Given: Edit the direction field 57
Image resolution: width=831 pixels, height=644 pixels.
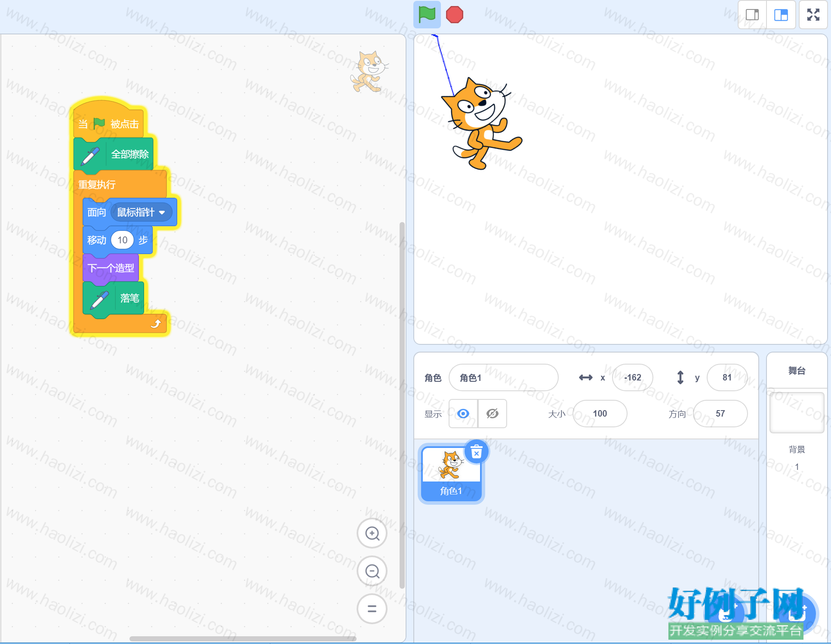Looking at the screenshot, I should click(x=720, y=414).
